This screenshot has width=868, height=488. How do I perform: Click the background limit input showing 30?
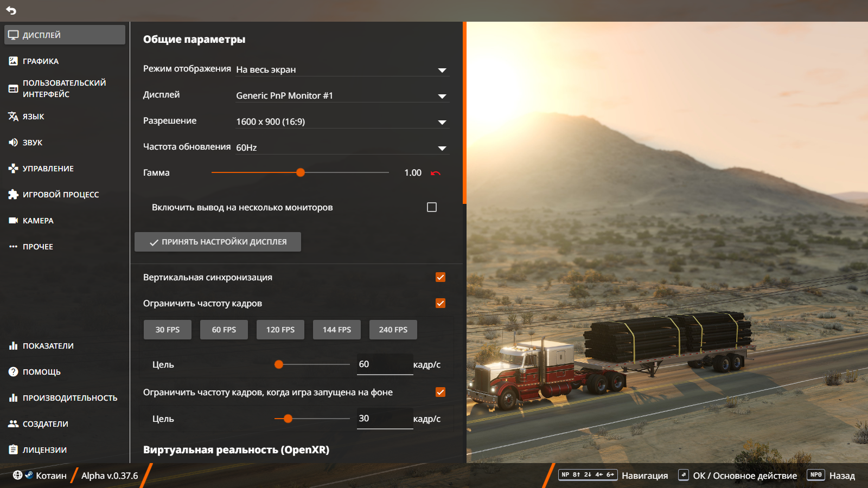coord(385,419)
